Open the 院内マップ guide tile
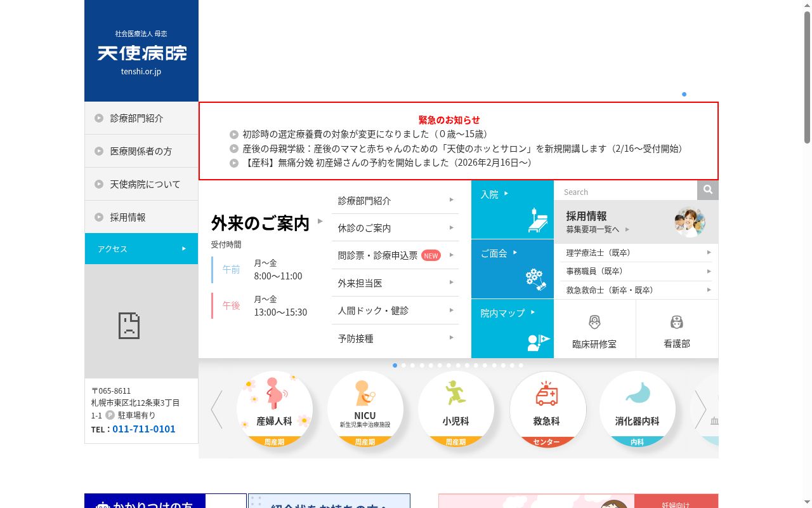 [513, 329]
